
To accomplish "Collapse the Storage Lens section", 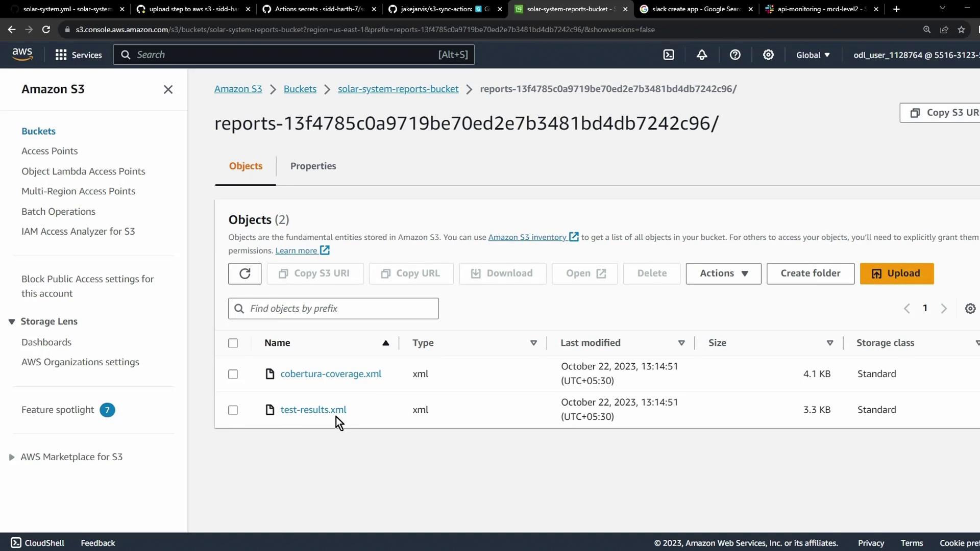I will pos(12,321).
